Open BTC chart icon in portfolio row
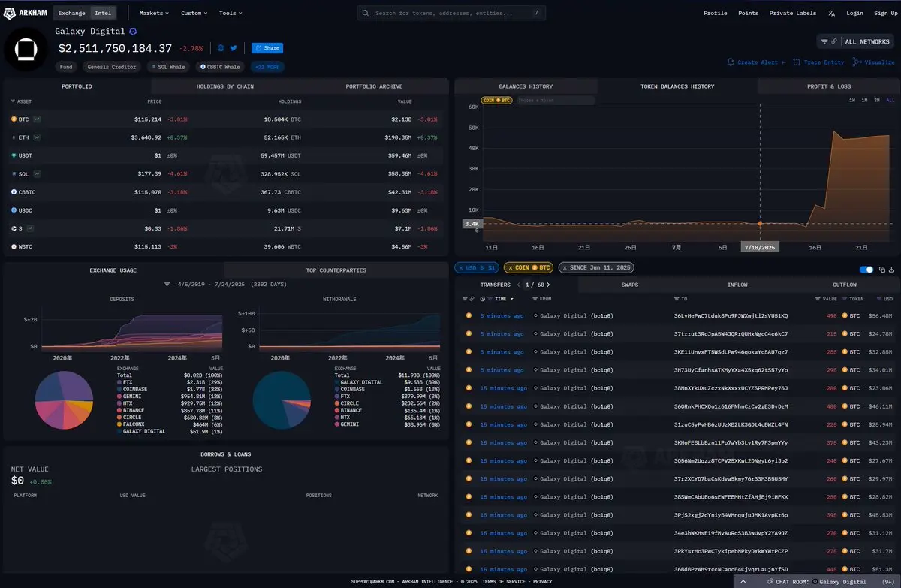The width and height of the screenshot is (901, 588). [x=37, y=119]
